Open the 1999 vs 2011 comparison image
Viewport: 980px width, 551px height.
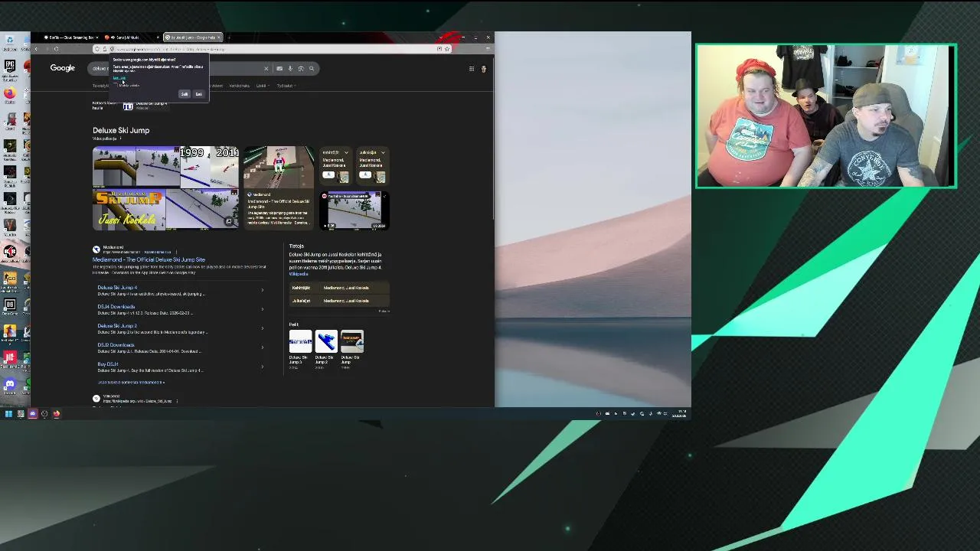pyautogui.click(x=210, y=167)
